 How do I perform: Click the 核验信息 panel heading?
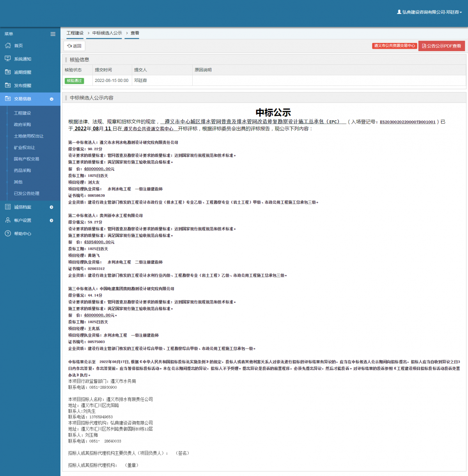pos(80,60)
